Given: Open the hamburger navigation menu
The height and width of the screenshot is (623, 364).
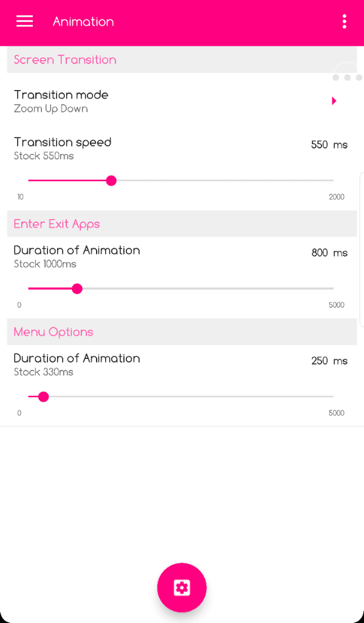Looking at the screenshot, I should point(24,21).
